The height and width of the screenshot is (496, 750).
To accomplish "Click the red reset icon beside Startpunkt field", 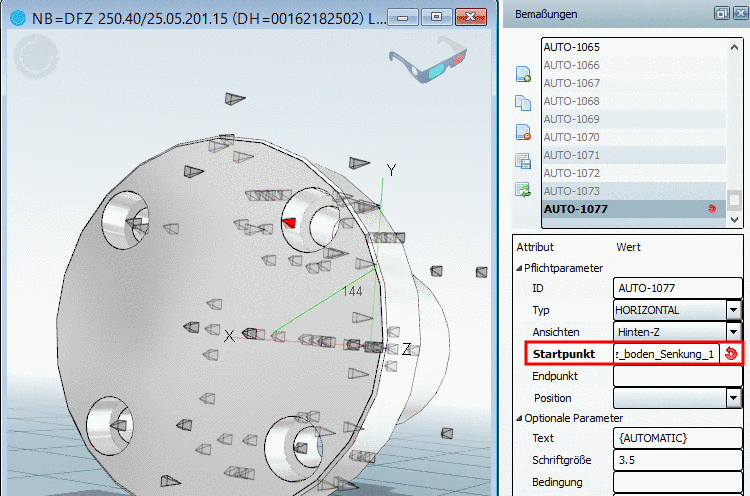I will click(730, 353).
